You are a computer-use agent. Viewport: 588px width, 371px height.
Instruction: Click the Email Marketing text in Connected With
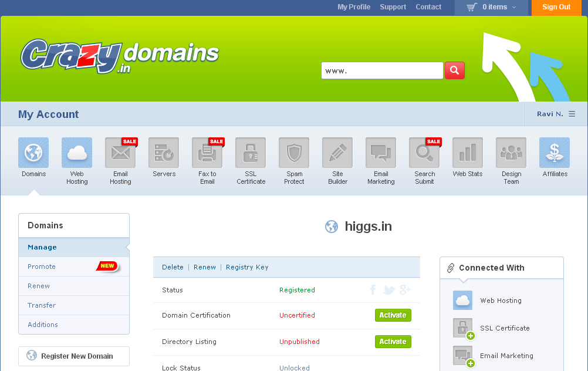(506, 356)
